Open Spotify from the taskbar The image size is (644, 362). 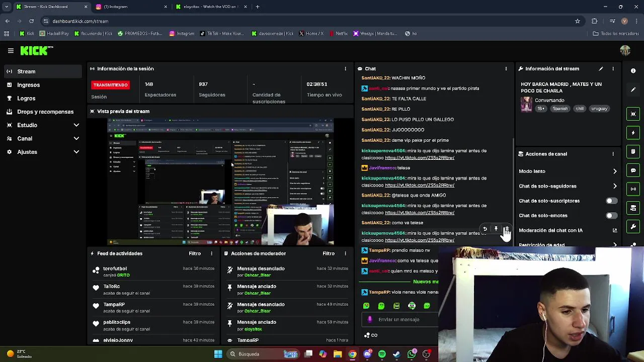pos(382,354)
